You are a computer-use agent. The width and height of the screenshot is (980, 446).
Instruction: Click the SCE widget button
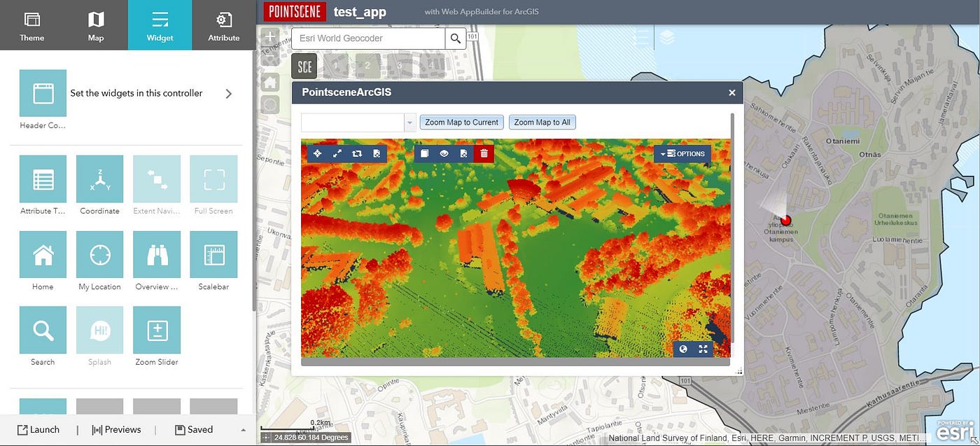pos(304,67)
